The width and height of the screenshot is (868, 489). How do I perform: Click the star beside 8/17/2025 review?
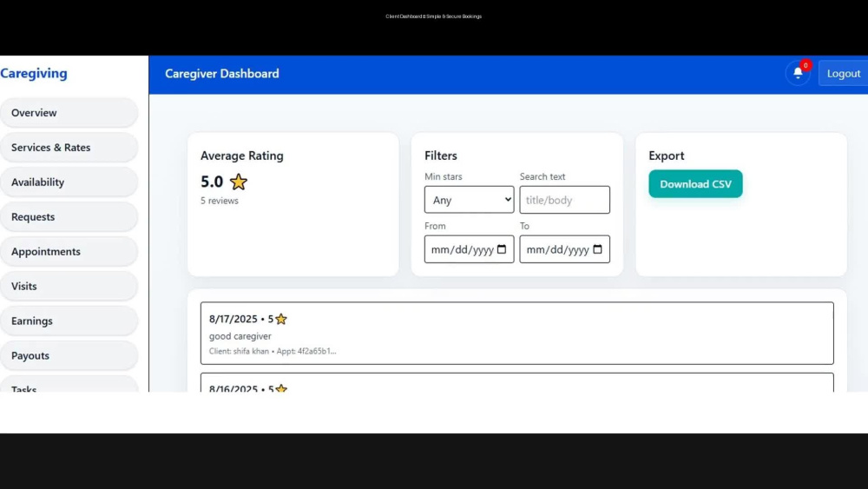point(281,319)
